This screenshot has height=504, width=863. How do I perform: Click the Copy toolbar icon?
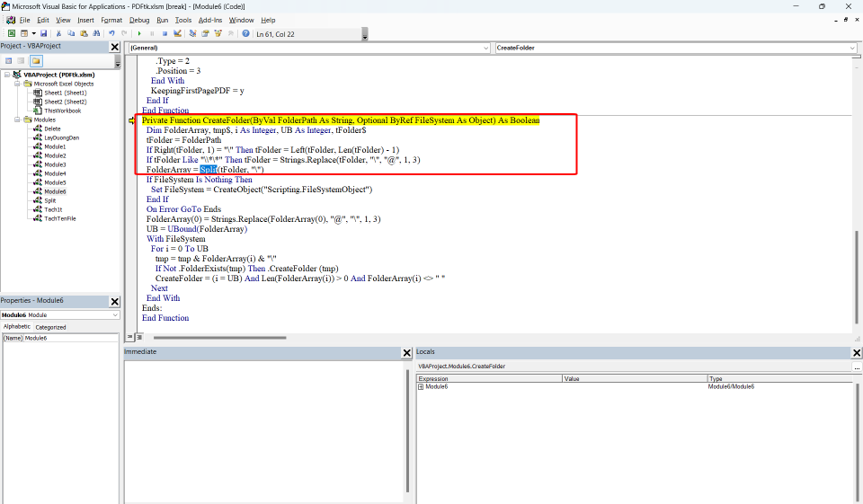point(71,33)
